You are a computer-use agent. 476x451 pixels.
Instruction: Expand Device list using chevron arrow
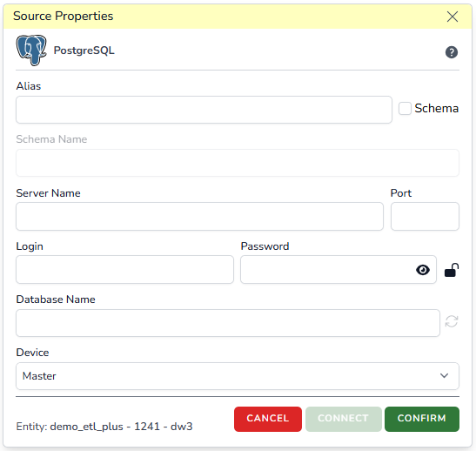444,375
